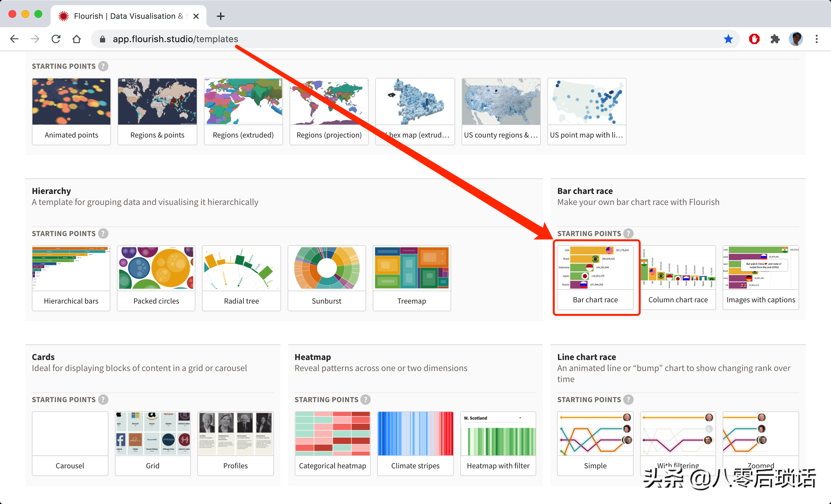
Task: Choose the US county regions template
Action: 501,112
